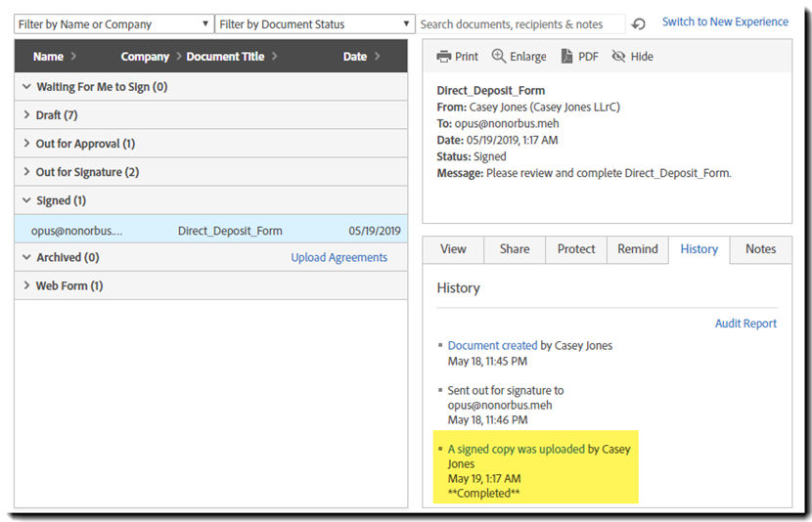Click the document search field

521,24
